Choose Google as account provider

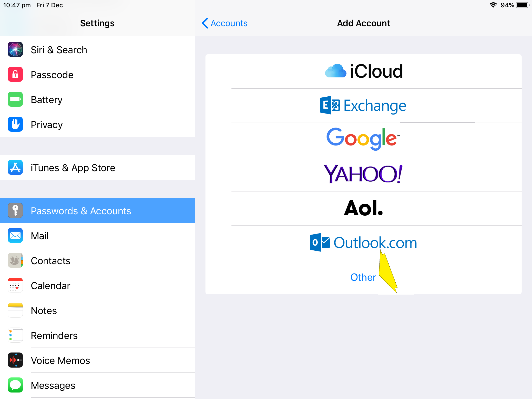coord(363,139)
